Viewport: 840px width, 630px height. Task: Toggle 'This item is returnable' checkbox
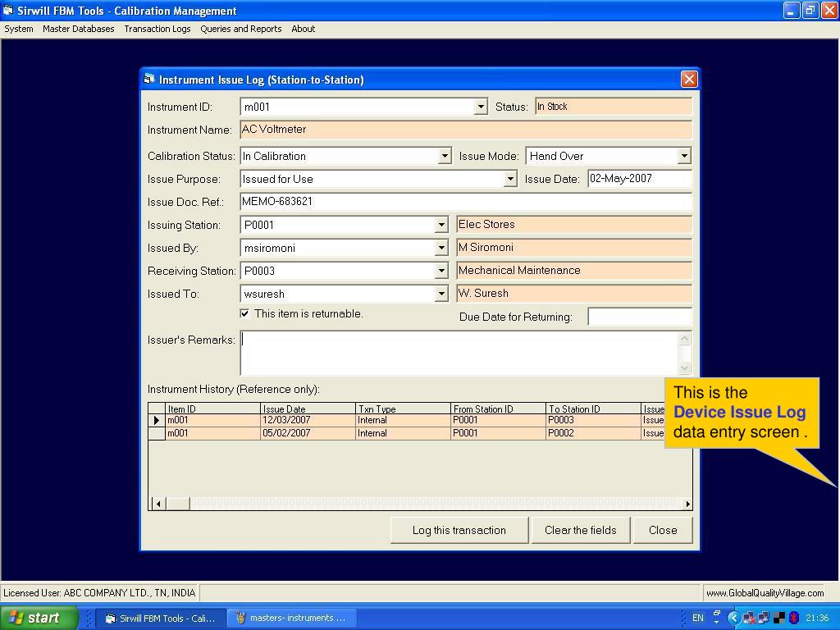point(244,313)
